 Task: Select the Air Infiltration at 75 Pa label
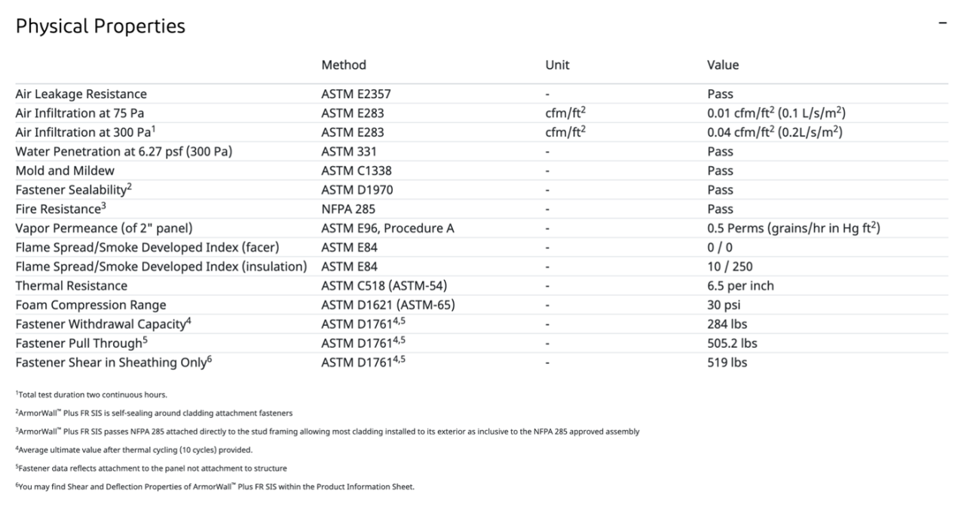tap(80, 113)
